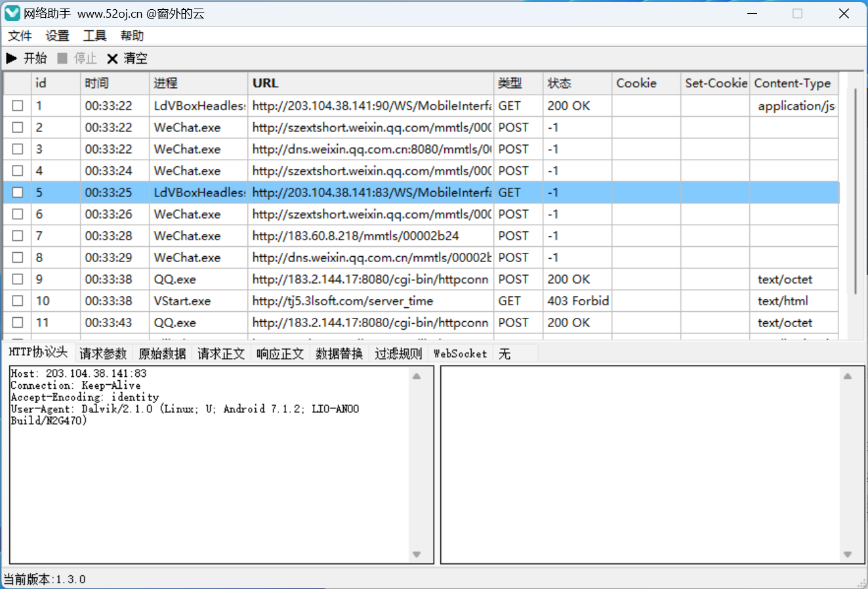The image size is (868, 589).
Task: Tick the checkbox for row id 11
Action: (x=18, y=322)
